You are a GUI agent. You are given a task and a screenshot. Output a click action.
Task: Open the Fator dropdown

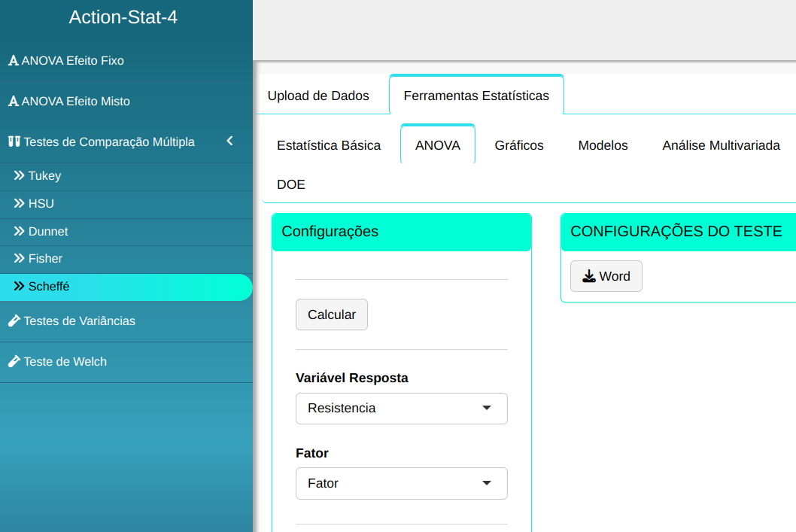[401, 484]
